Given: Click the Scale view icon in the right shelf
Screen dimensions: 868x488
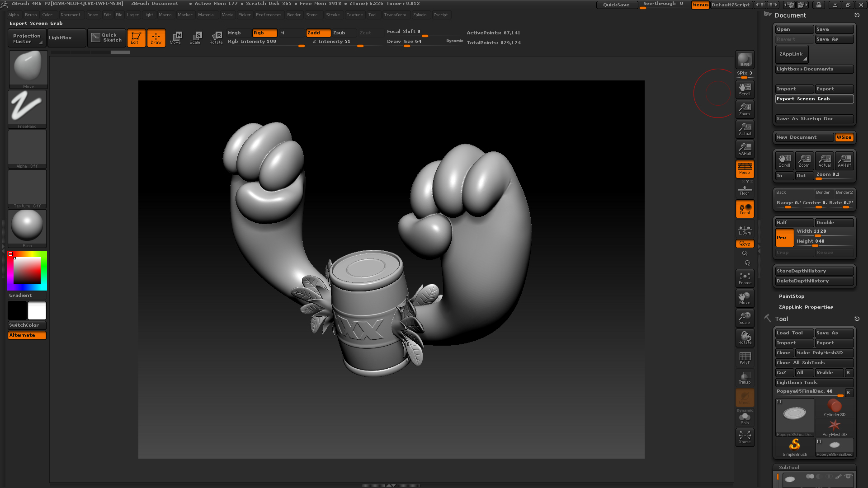Looking at the screenshot, I should point(745,318).
